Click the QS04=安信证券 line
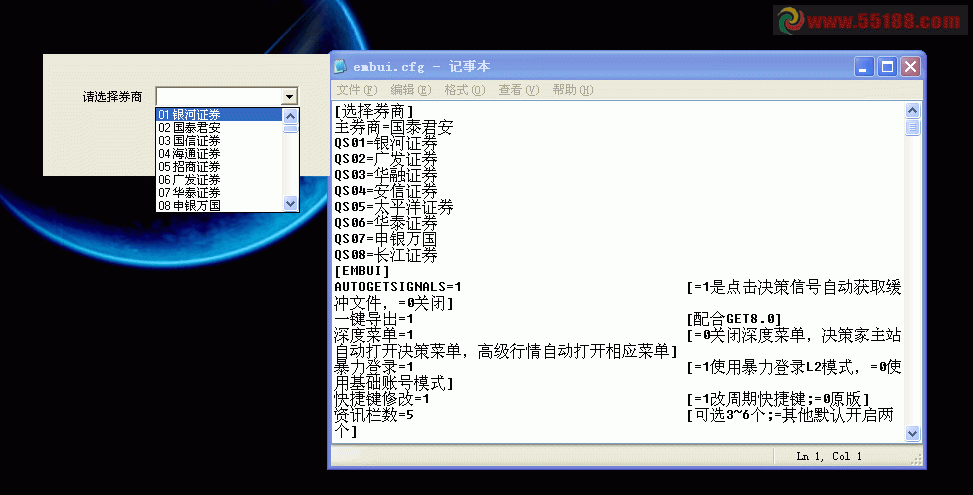Viewport: 973px width, 495px height. tap(386, 192)
